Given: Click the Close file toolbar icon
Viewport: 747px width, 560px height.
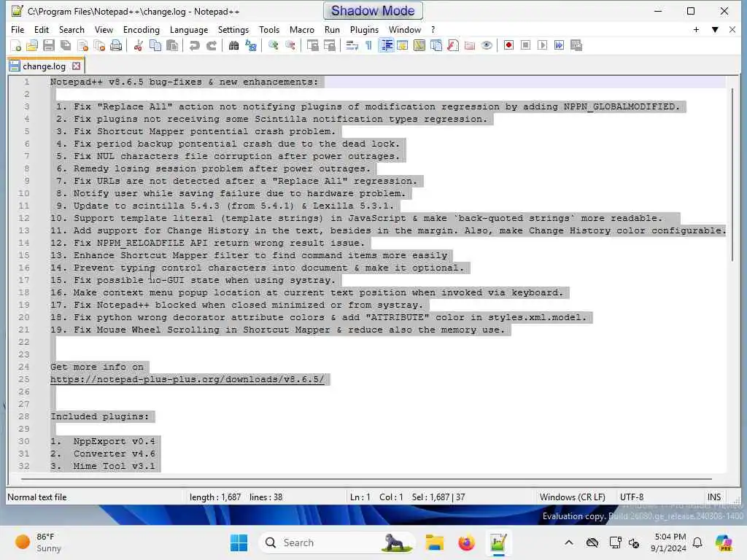Looking at the screenshot, I should tap(82, 46).
